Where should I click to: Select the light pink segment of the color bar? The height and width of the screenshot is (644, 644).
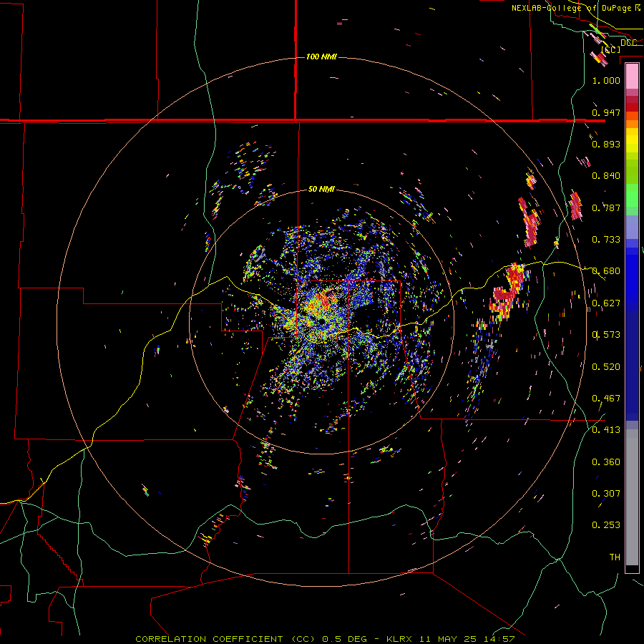pos(632,77)
